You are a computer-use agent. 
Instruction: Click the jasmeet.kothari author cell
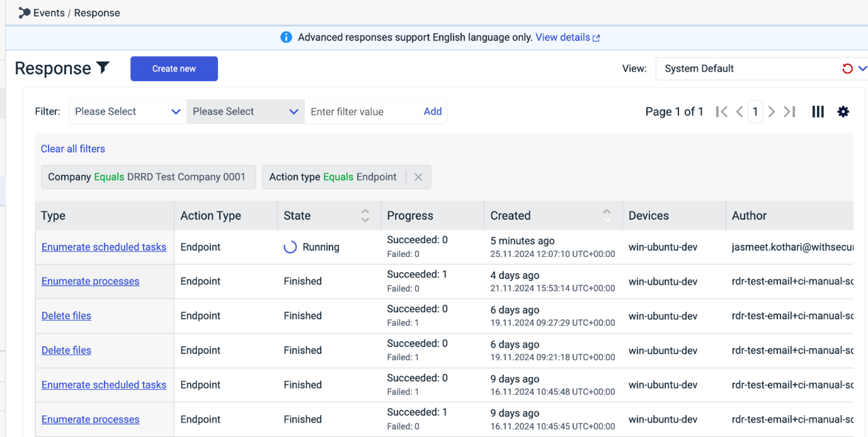click(x=792, y=247)
